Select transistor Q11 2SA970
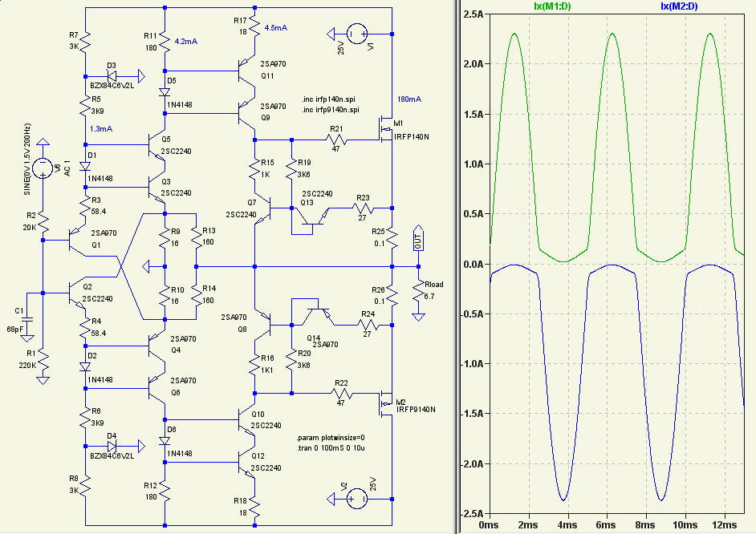The height and width of the screenshot is (534, 756). tap(247, 71)
